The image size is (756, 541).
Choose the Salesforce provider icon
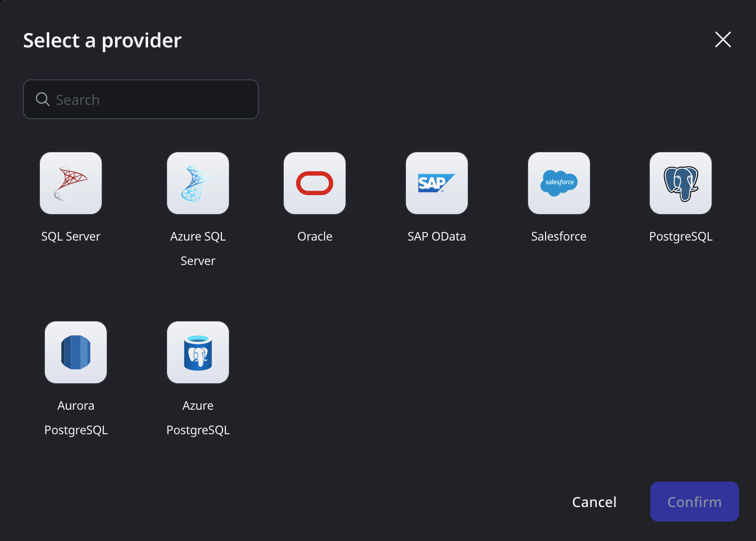click(559, 183)
